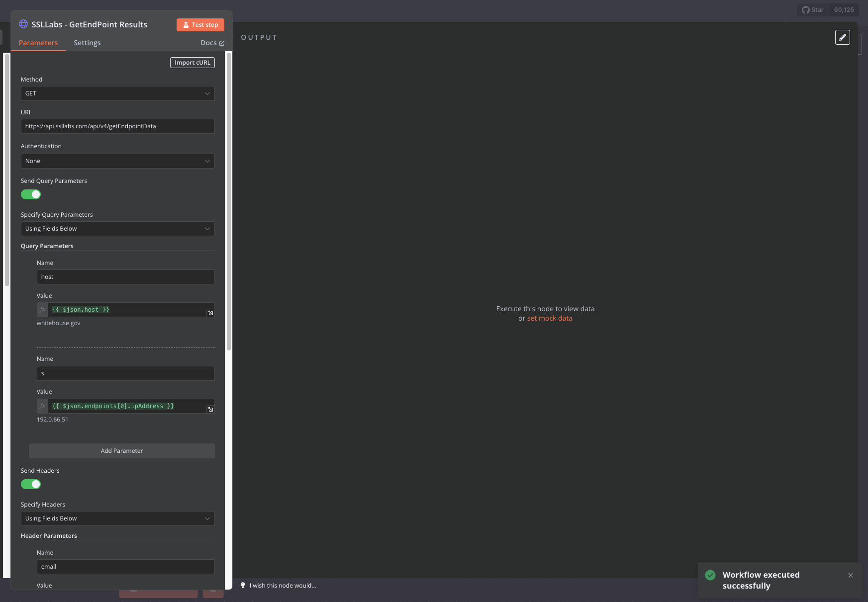The height and width of the screenshot is (602, 868).
Task: Switch to the Parameters tab
Action: [x=38, y=43]
